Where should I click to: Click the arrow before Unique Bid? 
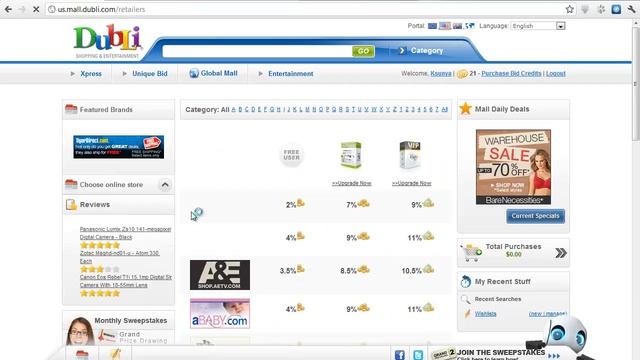click(124, 74)
